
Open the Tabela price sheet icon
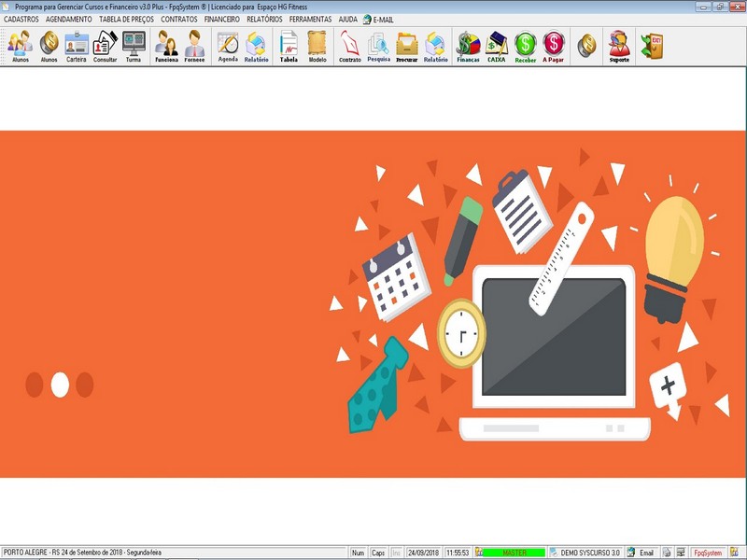pyautogui.click(x=289, y=46)
